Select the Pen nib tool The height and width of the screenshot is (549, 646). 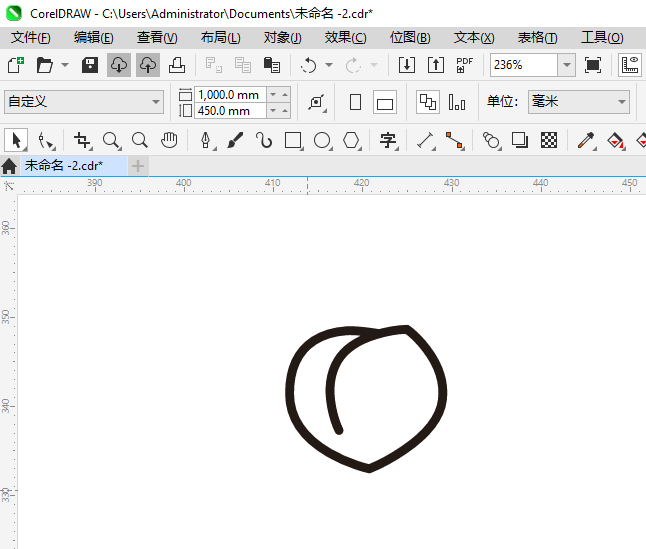tap(206, 140)
